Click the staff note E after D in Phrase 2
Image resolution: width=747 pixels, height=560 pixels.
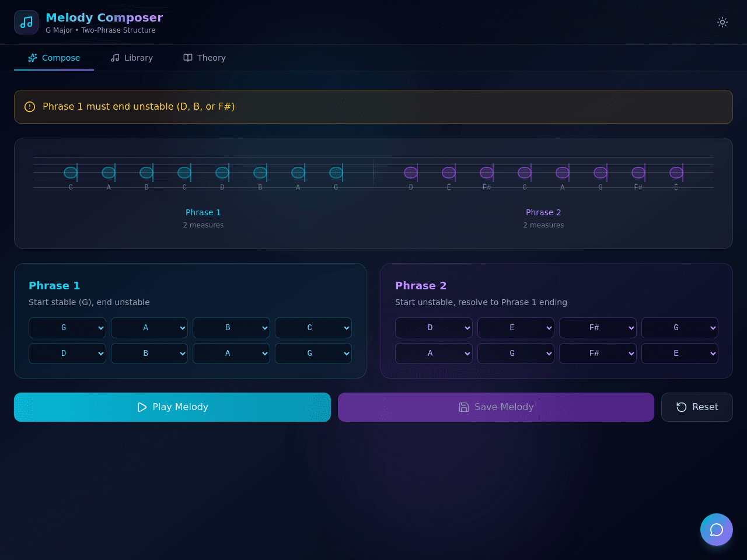click(x=449, y=172)
